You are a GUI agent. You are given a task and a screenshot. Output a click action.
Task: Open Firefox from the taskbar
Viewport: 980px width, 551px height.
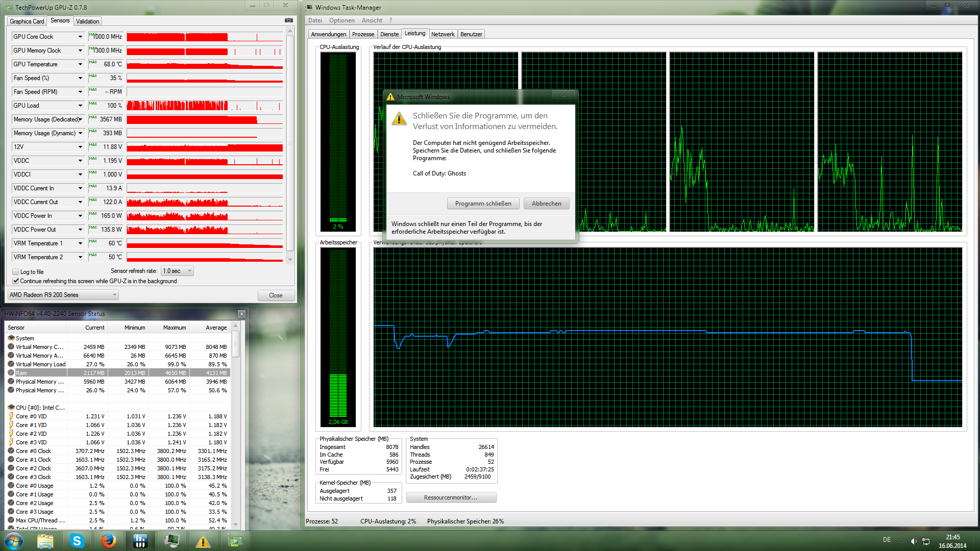[x=108, y=541]
